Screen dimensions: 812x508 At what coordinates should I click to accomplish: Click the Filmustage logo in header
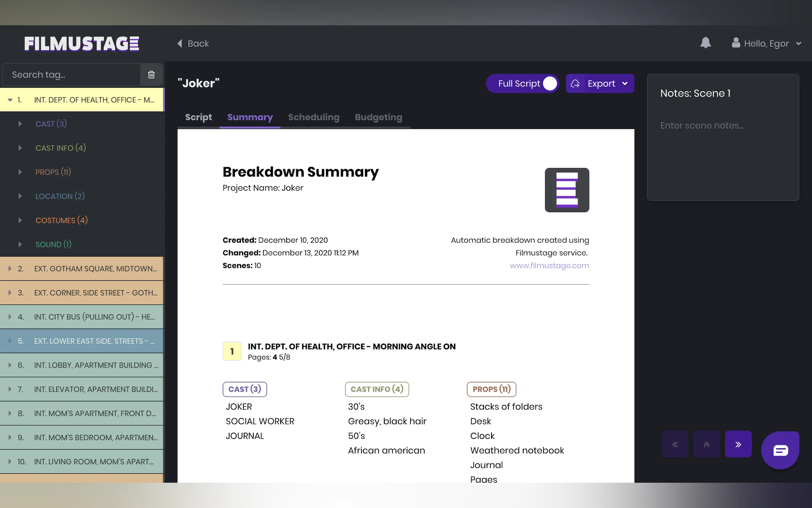pyautogui.click(x=82, y=44)
